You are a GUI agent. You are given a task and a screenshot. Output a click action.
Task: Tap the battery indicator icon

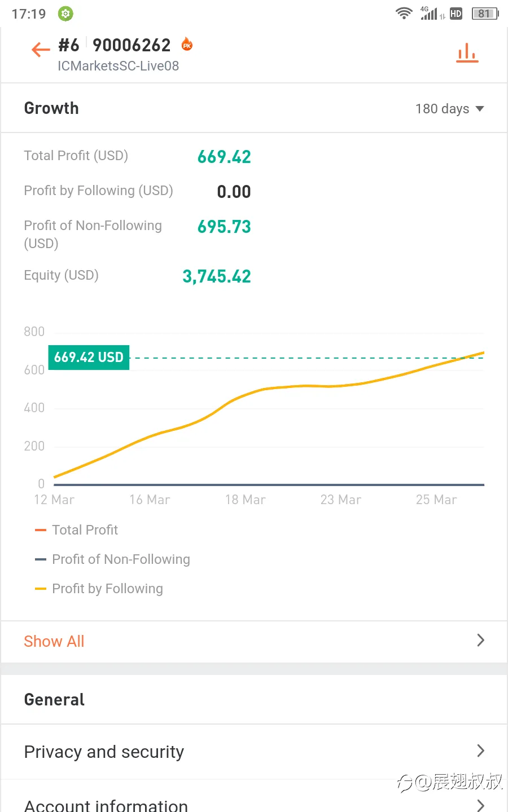tap(485, 13)
